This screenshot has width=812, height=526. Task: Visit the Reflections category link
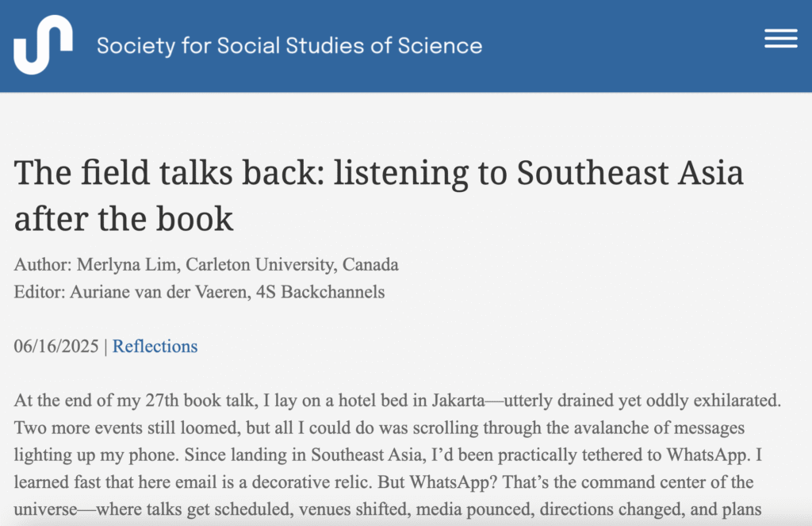[x=155, y=346]
